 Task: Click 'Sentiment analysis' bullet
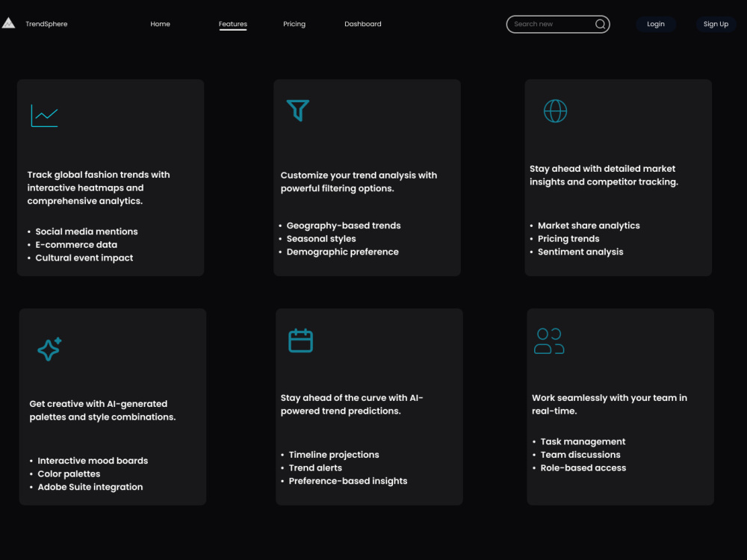click(x=580, y=252)
